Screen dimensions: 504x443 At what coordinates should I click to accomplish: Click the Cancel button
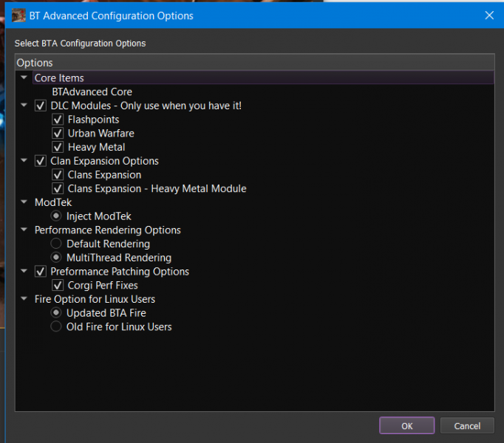[466, 426]
